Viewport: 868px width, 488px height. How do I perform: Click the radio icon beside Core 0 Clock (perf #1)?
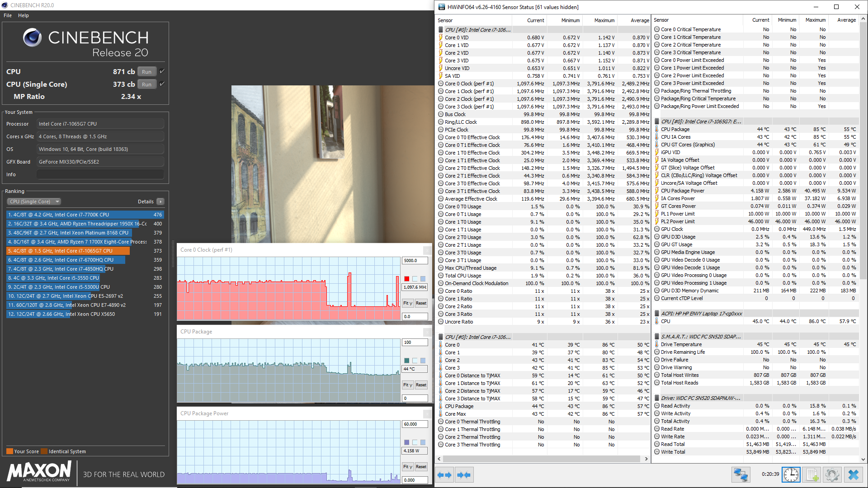tap(441, 84)
